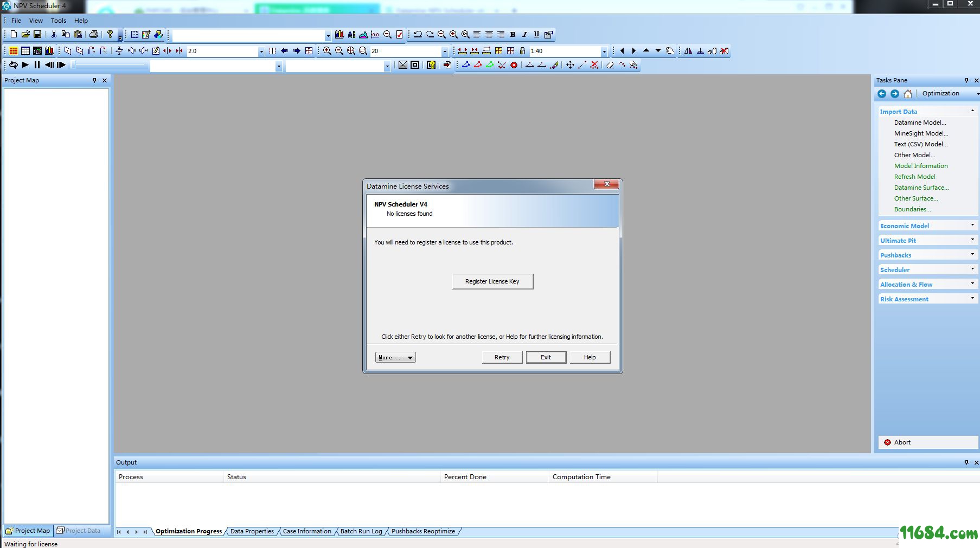
Task: Switch to Batch Run Log tab
Action: 361,531
